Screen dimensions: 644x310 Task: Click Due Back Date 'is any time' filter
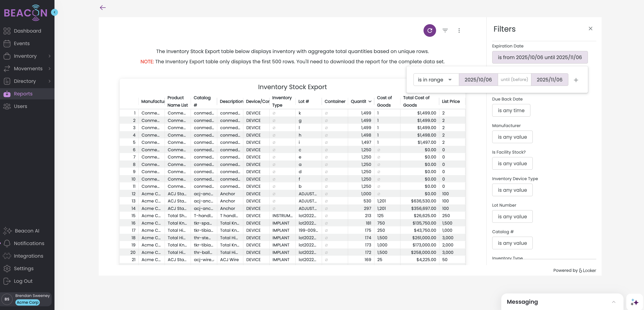coord(511,110)
